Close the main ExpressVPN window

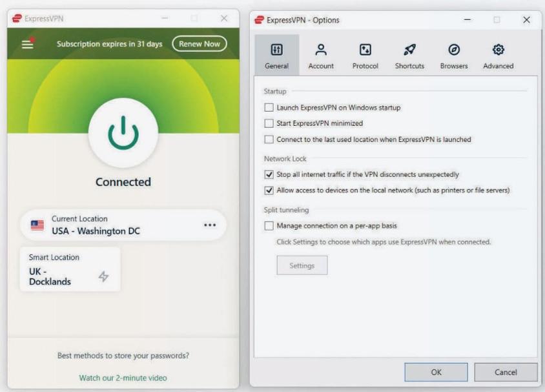point(224,18)
